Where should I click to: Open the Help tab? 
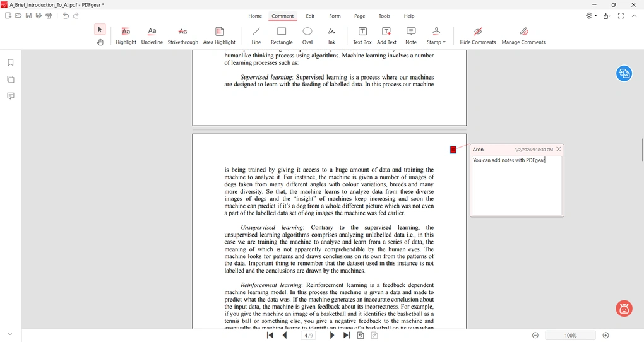coord(409,16)
